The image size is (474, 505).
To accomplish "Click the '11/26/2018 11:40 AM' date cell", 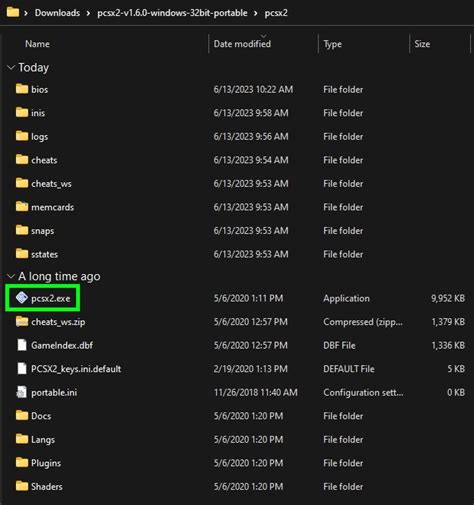I will tap(256, 393).
